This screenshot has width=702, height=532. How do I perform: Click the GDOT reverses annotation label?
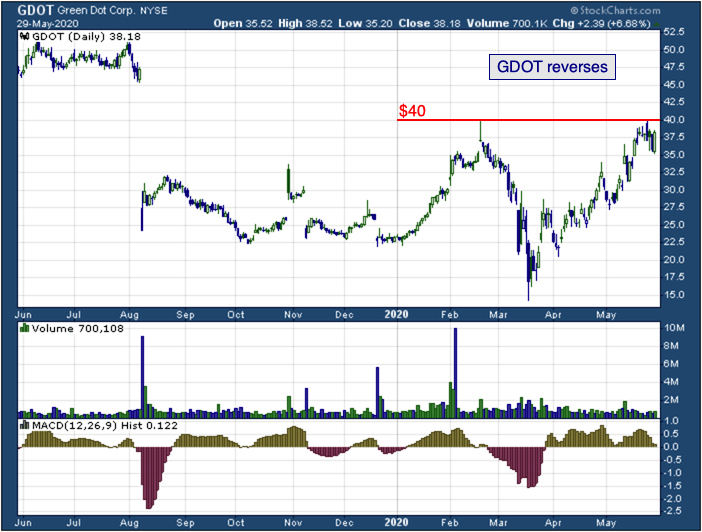pos(552,67)
